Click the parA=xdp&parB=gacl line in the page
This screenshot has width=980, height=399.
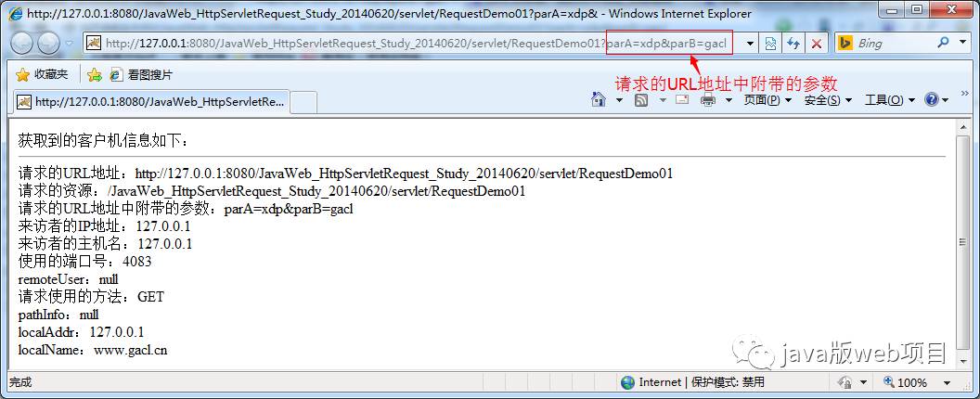pos(186,208)
